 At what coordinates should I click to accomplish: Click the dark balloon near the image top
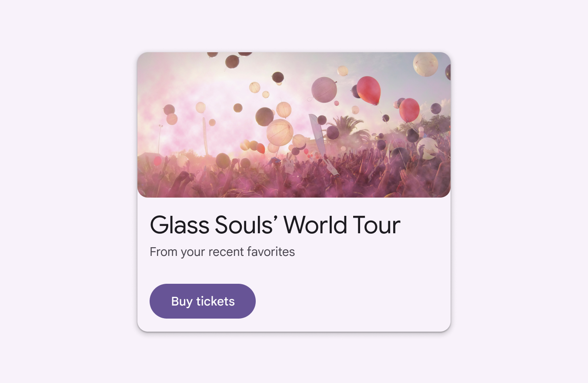pyautogui.click(x=232, y=61)
